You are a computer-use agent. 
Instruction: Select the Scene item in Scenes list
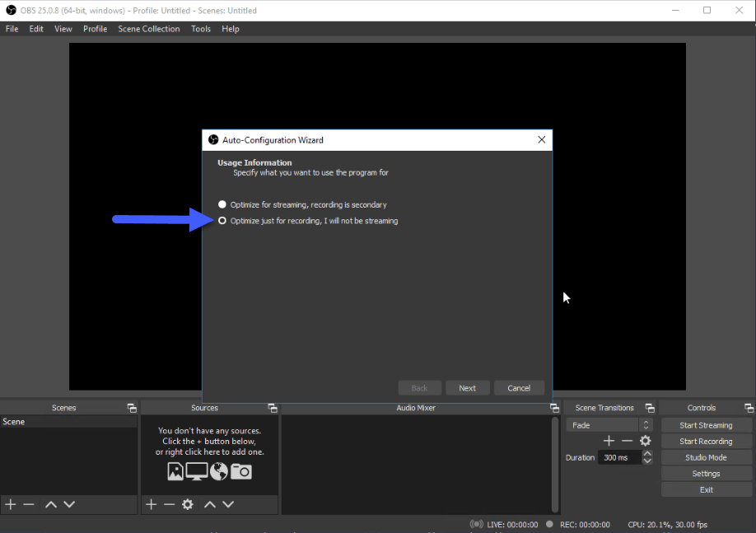[x=68, y=422]
